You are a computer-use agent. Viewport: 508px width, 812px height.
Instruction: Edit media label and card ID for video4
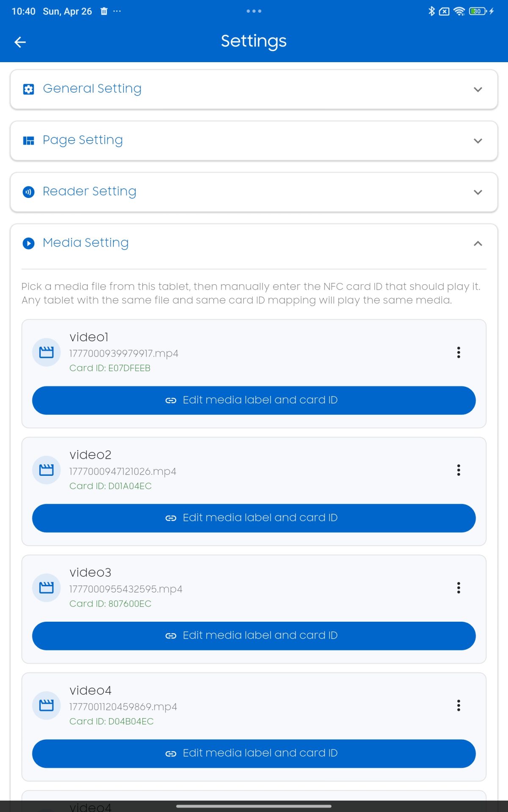click(254, 753)
